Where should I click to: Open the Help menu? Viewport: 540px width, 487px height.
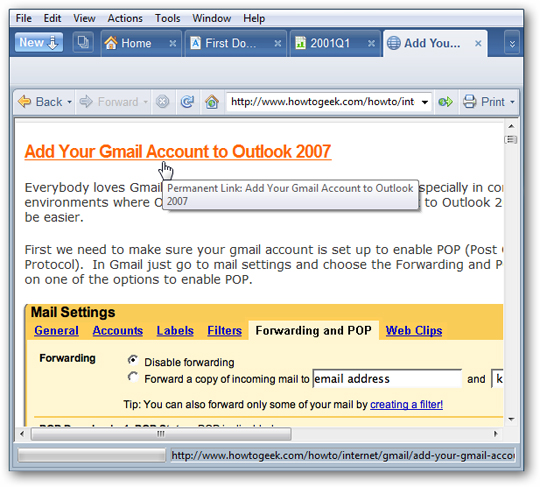coord(254,18)
